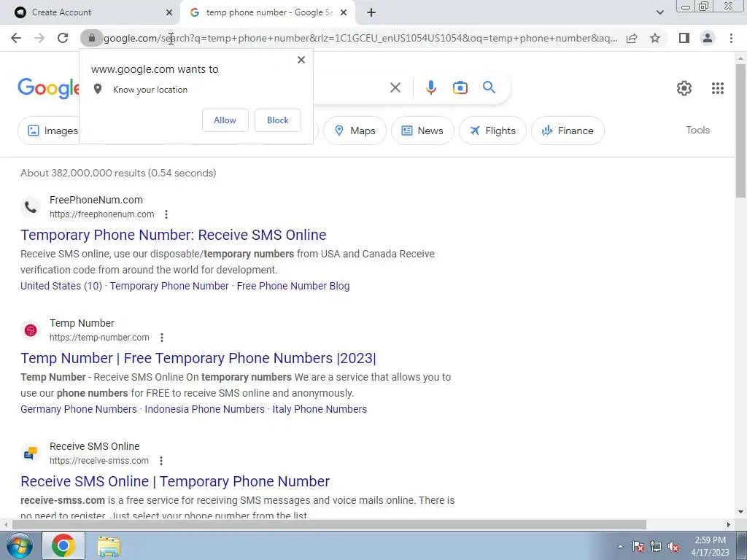Click the horizontal scrollbar thumb
Screen dimensions: 747x560
[x=329, y=525]
